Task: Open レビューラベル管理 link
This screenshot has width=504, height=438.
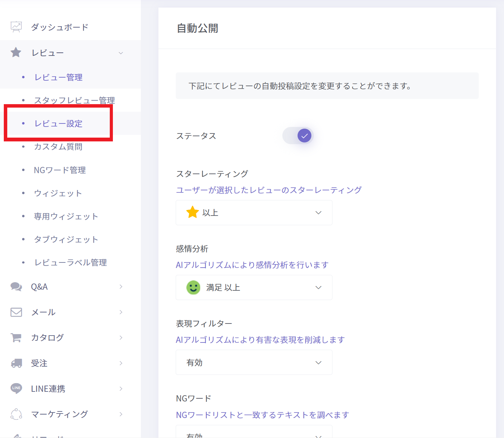Action: coord(70,262)
